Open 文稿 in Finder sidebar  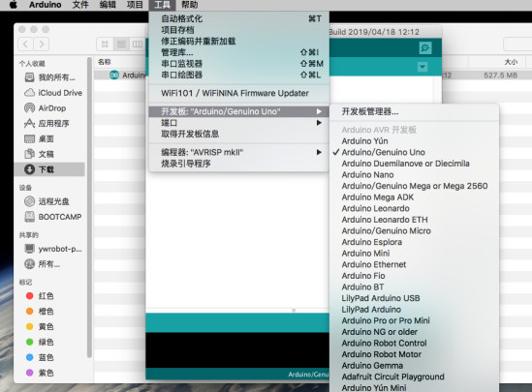39,154
